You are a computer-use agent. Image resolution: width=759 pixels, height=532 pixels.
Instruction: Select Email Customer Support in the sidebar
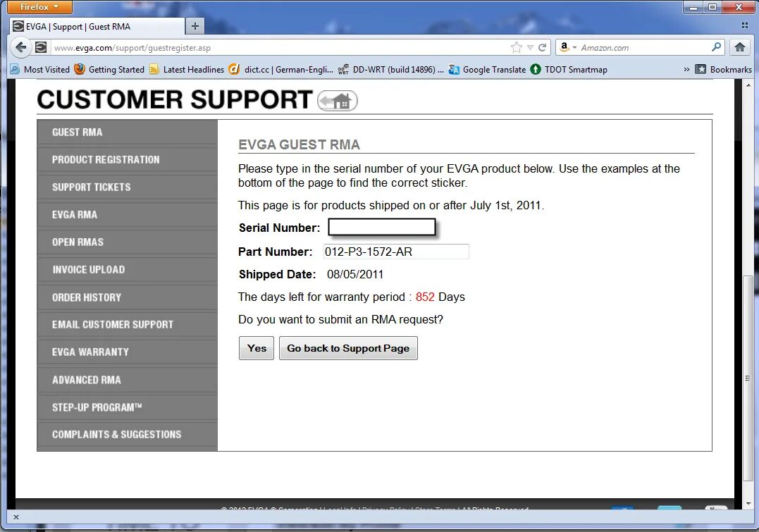[x=128, y=324]
